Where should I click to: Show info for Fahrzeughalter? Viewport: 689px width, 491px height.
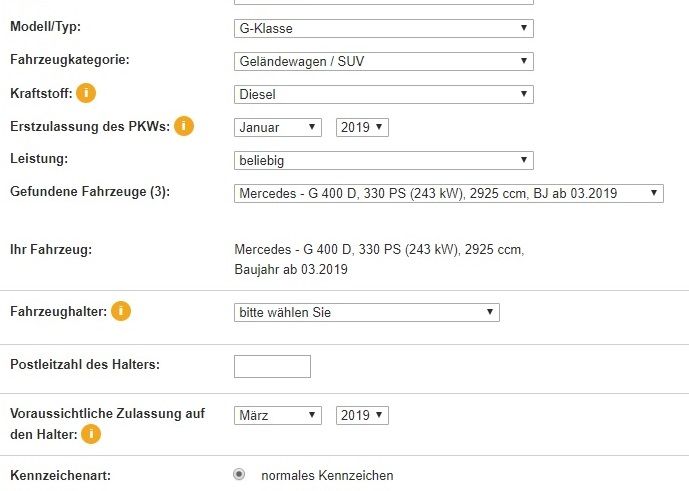coord(121,311)
